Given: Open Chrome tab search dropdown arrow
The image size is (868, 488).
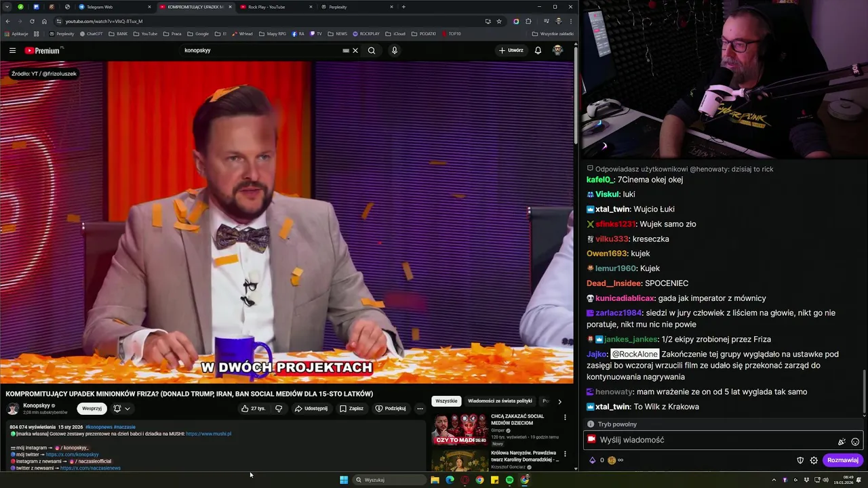Looking at the screenshot, I should pos(7,7).
